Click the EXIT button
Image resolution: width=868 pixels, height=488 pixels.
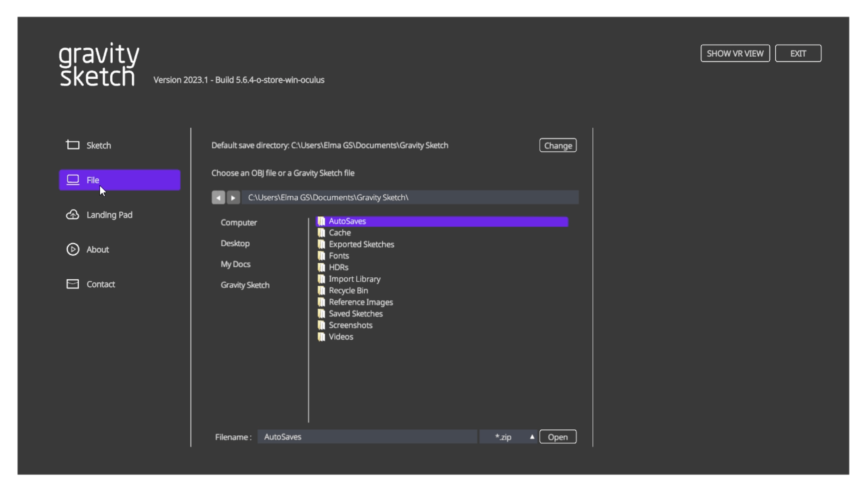(x=798, y=53)
